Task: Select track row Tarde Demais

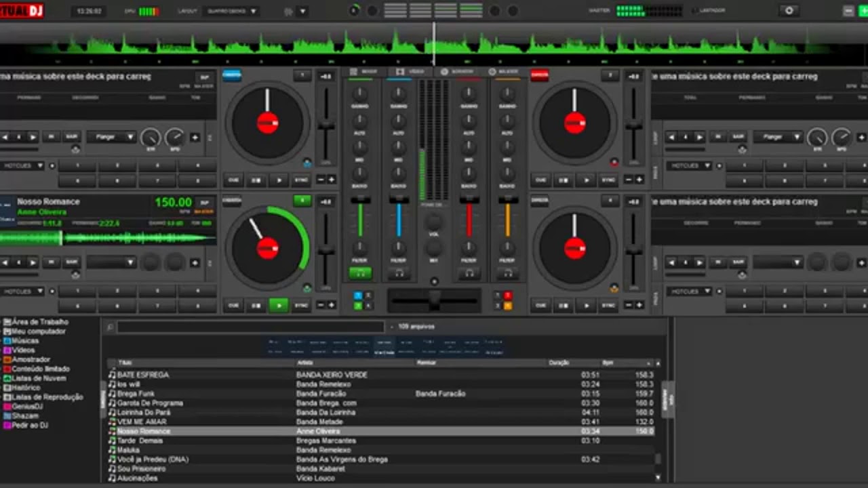Action: pos(380,441)
